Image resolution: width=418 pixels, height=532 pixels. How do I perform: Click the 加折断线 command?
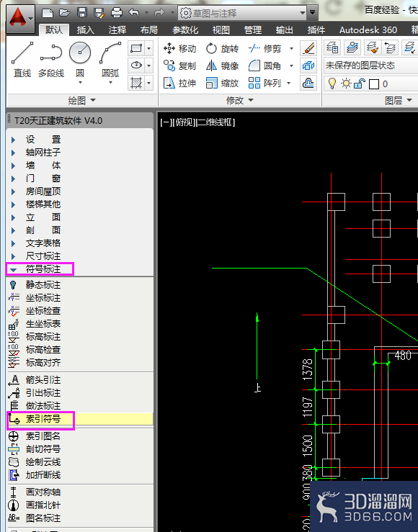tap(43, 475)
